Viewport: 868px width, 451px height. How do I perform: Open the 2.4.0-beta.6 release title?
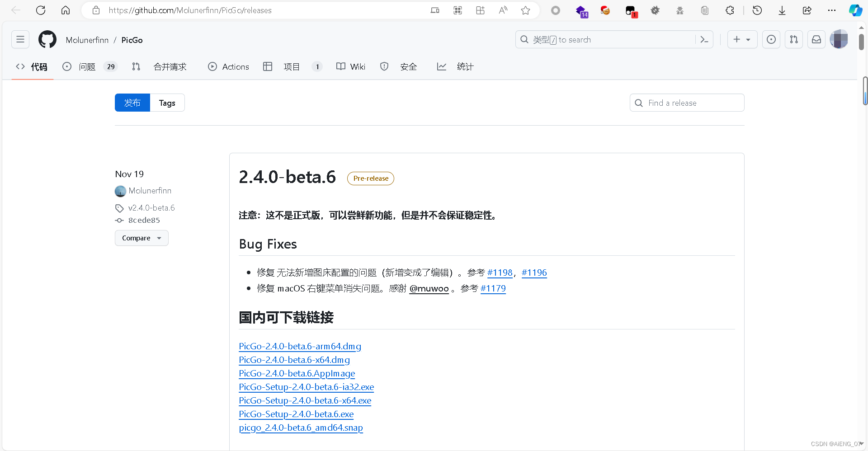coord(287,177)
